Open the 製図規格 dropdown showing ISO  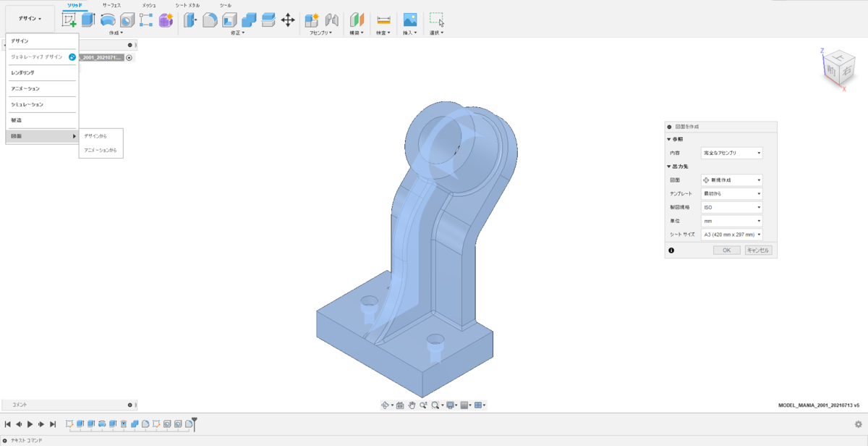(x=731, y=207)
